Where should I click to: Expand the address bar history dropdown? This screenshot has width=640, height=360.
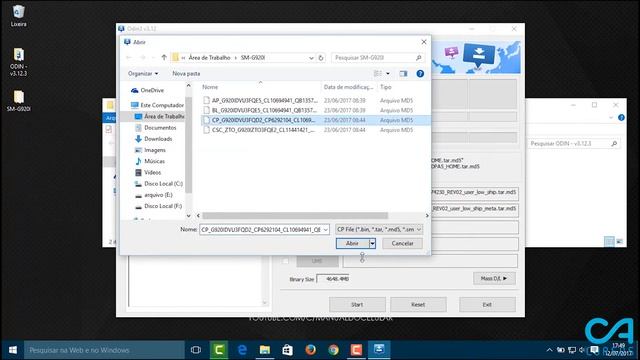point(311,58)
